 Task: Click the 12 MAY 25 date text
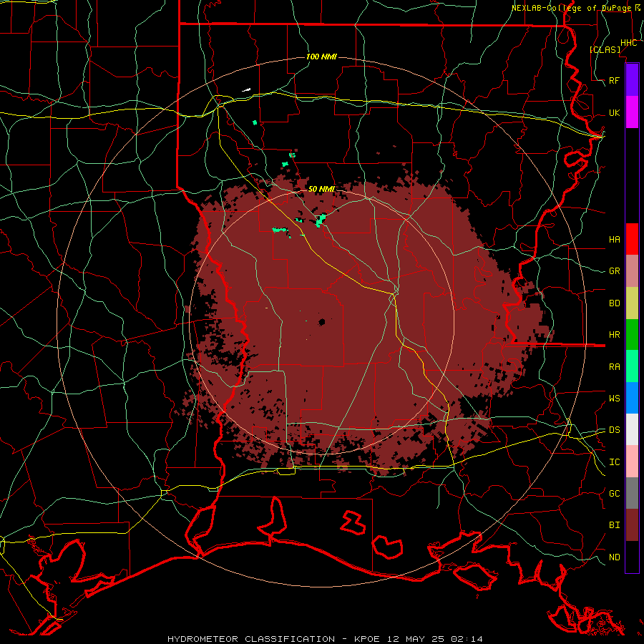(x=416, y=639)
